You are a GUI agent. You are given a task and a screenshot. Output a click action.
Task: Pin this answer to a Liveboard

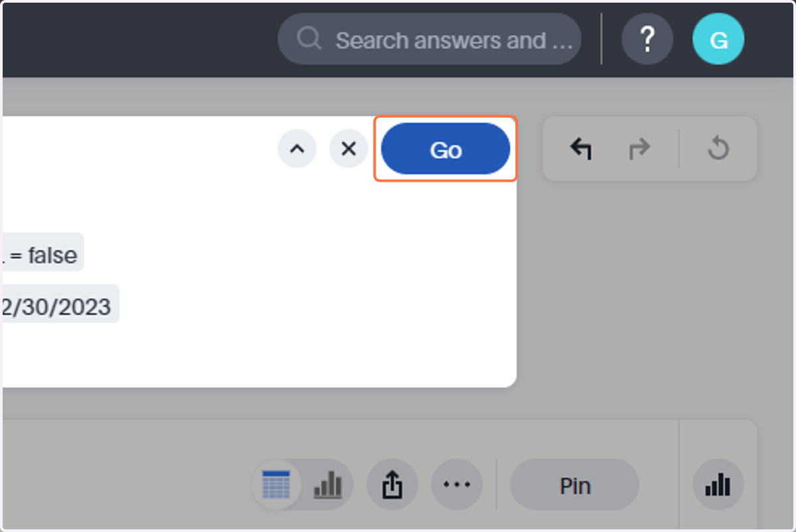pyautogui.click(x=574, y=485)
